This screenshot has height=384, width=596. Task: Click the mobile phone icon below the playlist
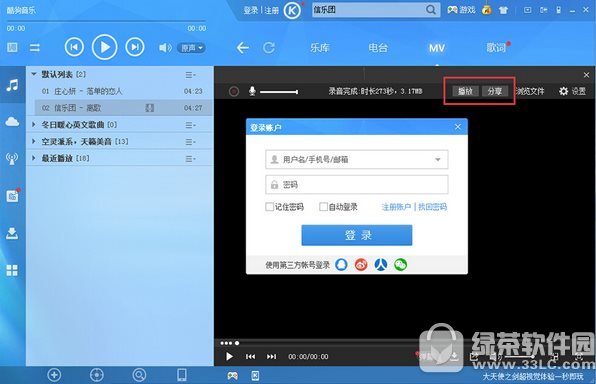pos(182,375)
